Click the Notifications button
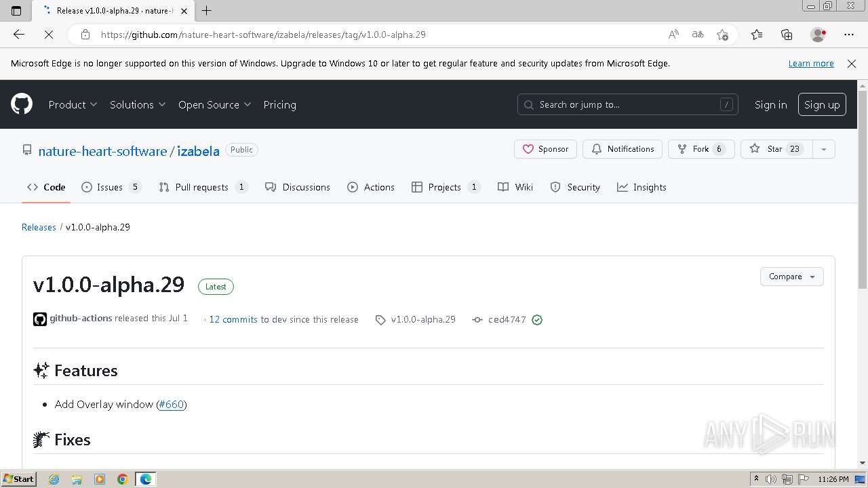868x488 pixels. coord(623,149)
